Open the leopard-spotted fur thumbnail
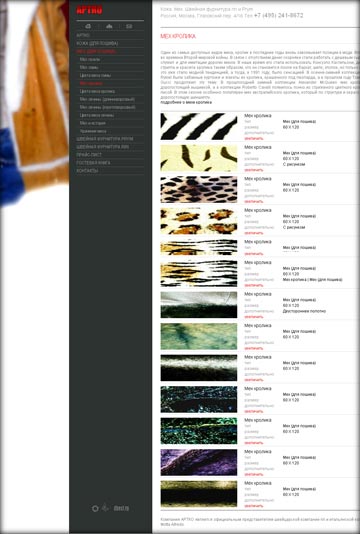This screenshot has height=534, width=360. point(199,189)
